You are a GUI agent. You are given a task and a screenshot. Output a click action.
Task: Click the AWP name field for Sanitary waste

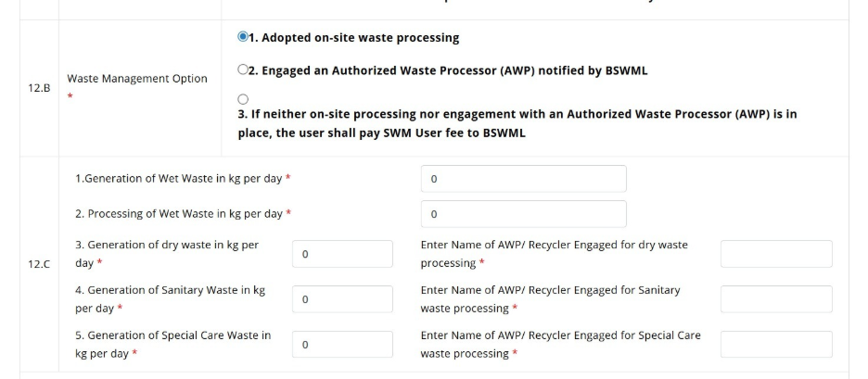776,299
